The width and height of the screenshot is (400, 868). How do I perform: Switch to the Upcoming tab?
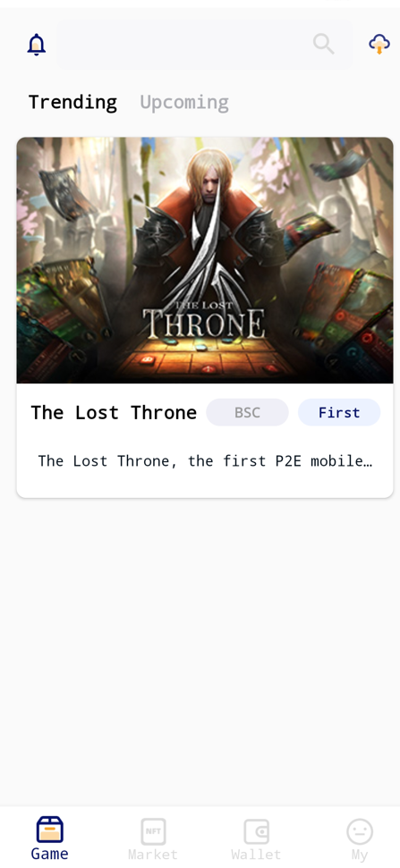[x=184, y=103]
